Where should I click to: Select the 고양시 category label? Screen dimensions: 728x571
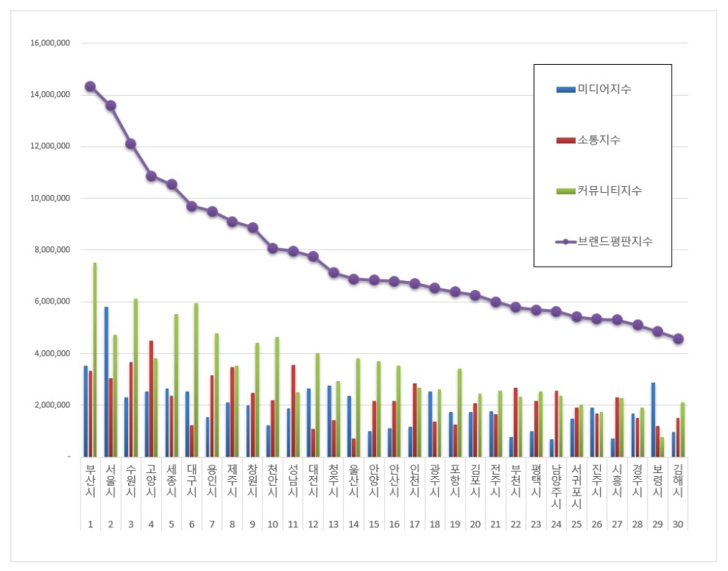[x=151, y=480]
